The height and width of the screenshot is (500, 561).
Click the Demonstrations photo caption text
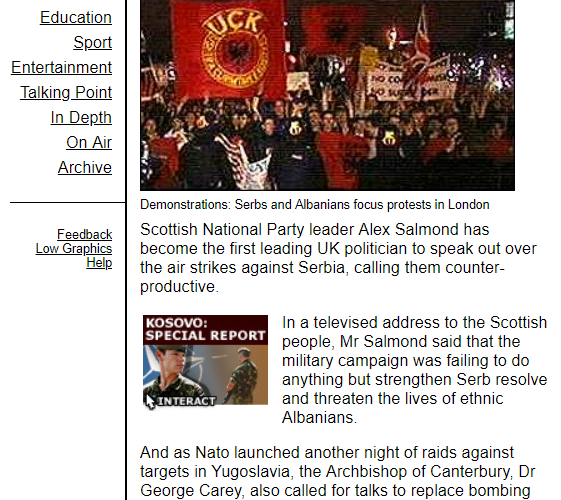point(314,205)
